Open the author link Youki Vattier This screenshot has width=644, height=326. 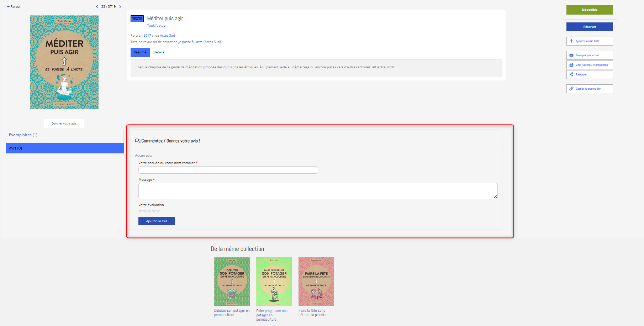(x=157, y=26)
